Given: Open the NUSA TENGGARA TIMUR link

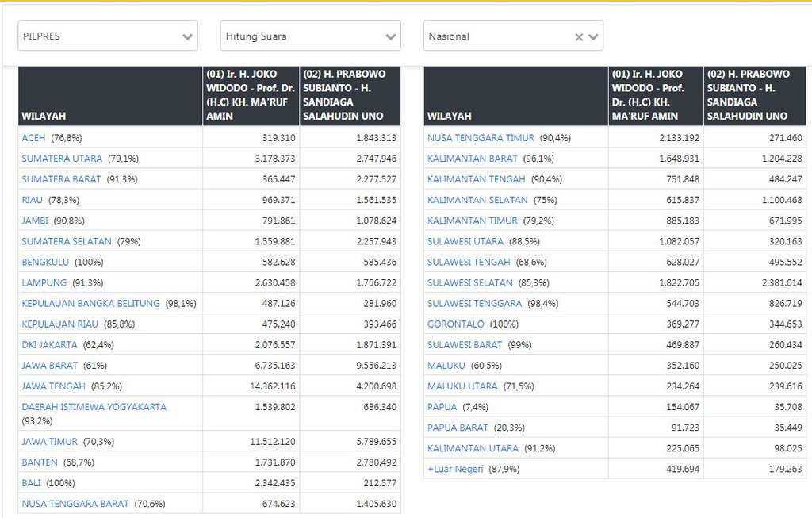Looking at the screenshot, I should point(481,138).
